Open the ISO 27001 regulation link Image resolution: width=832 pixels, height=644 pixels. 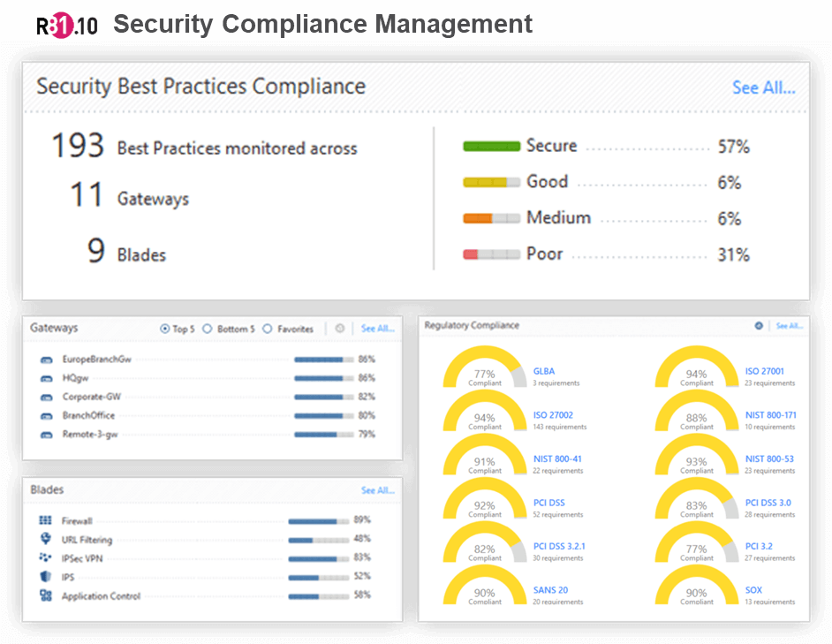[x=765, y=371]
